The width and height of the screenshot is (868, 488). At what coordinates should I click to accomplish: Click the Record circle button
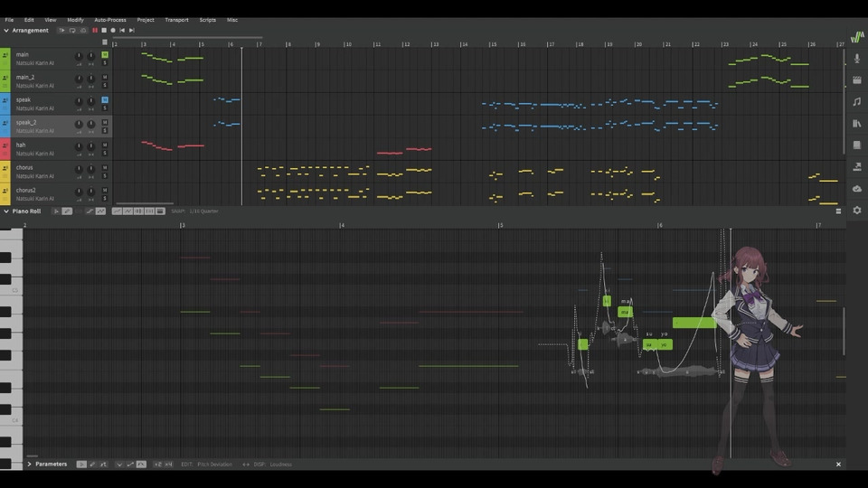(113, 30)
